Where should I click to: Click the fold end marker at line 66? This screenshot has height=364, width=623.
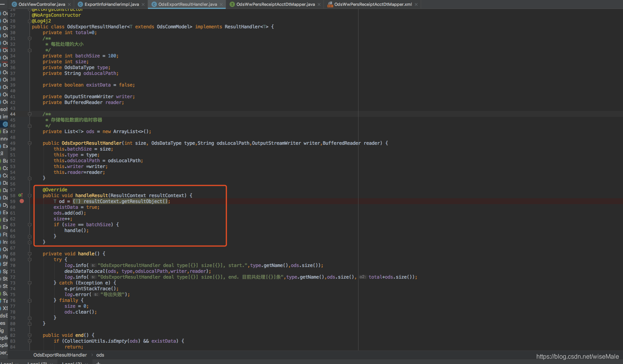pos(30,242)
